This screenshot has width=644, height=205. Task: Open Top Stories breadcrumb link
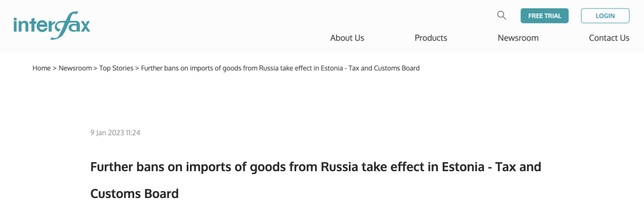coord(116,68)
